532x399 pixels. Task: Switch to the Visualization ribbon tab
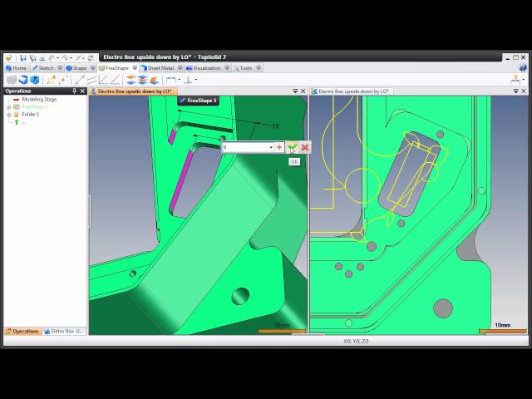(x=206, y=68)
